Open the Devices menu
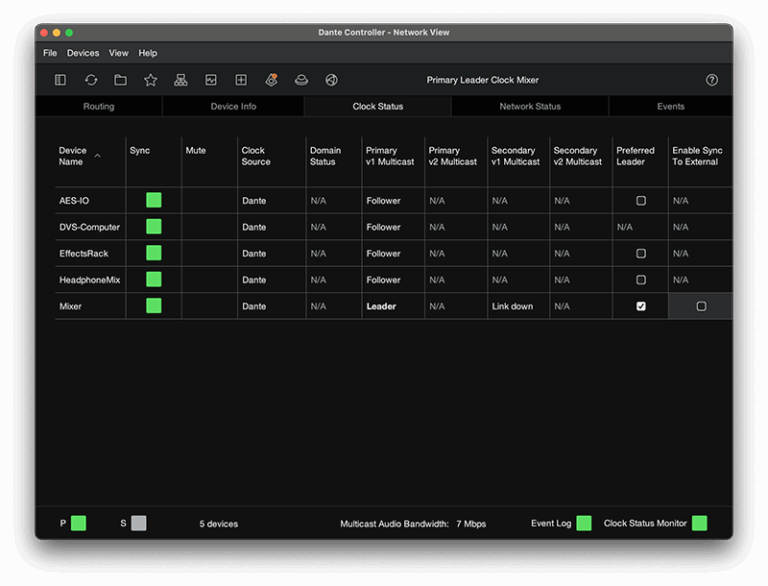This screenshot has width=768, height=586. 83,53
